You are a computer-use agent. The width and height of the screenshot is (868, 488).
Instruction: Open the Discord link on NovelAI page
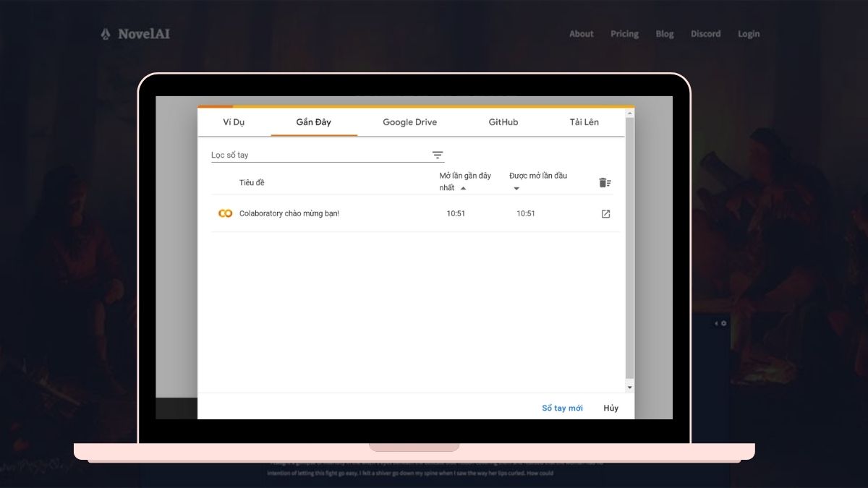[x=705, y=33]
